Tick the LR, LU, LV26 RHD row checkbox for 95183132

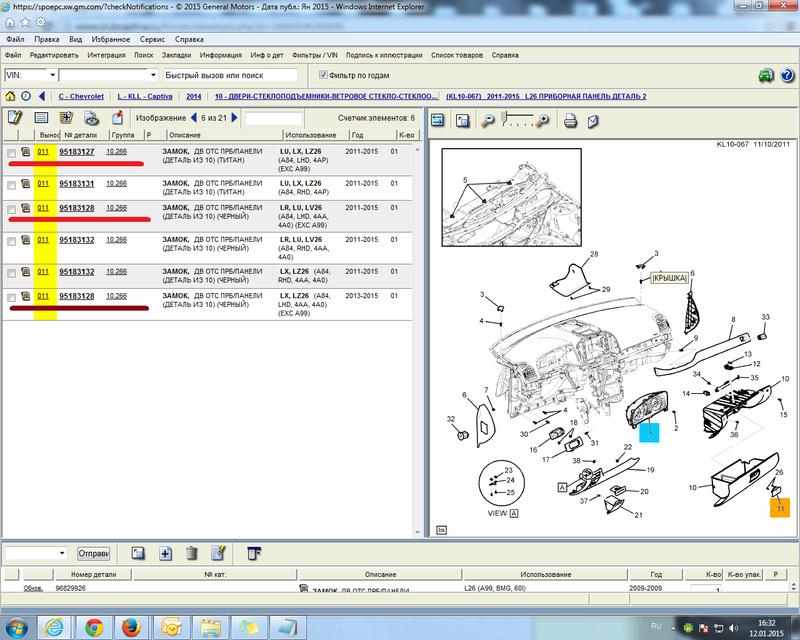tap(11, 241)
